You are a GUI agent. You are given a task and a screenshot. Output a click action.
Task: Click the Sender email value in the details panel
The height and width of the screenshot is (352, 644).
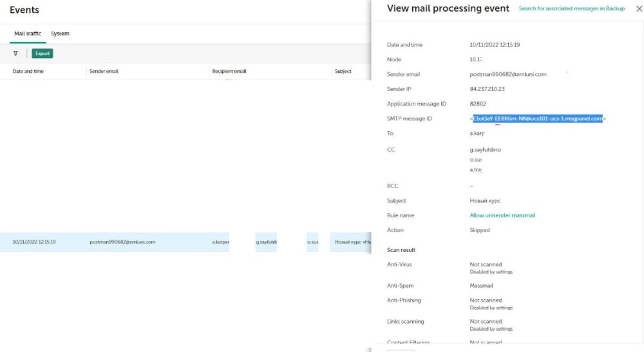(x=508, y=74)
